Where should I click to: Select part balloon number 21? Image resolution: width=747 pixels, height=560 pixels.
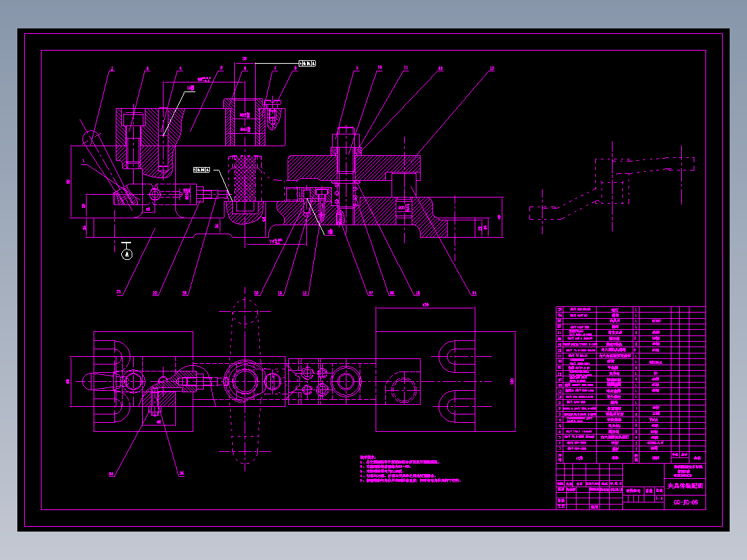point(185,293)
